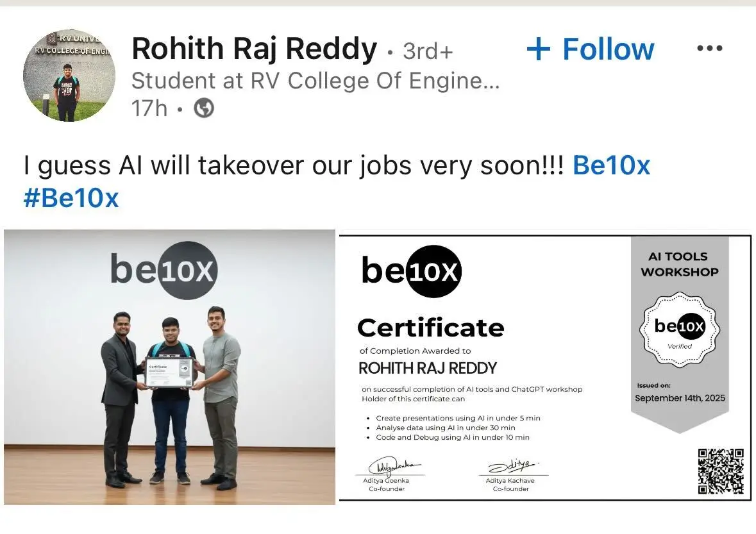Open the Be10x company mention link

(611, 165)
